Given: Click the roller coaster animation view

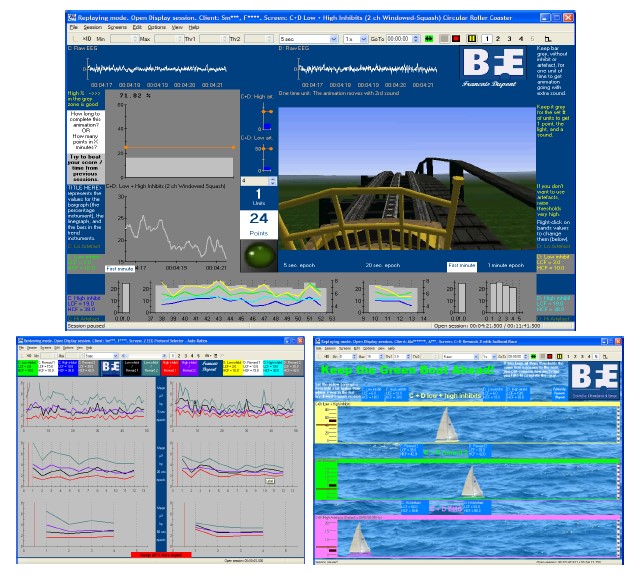Looking at the screenshot, I should pyautogui.click(x=407, y=178).
